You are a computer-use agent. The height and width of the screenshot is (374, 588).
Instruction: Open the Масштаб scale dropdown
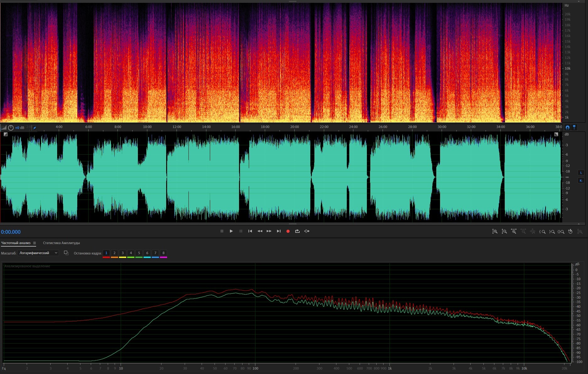tap(38, 253)
